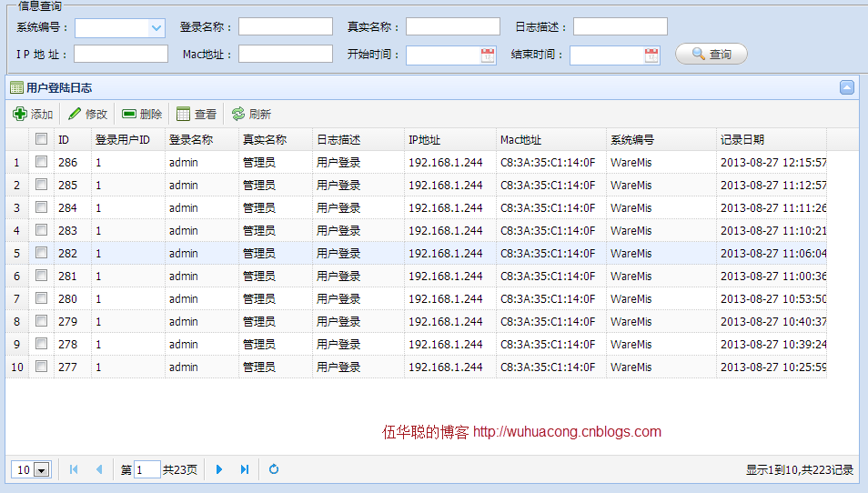The width and height of the screenshot is (868, 493).
Task: Check the row with ID 277
Action: [x=41, y=366]
